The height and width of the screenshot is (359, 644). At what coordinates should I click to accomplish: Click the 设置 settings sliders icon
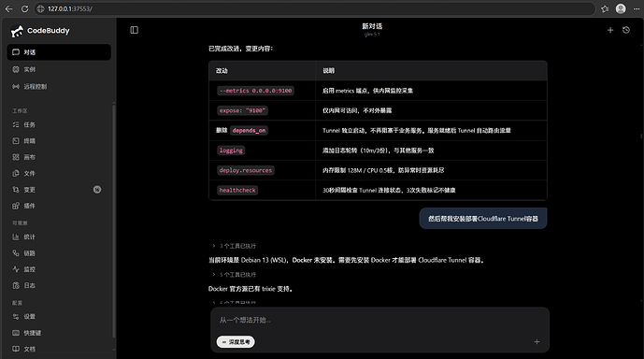(16, 317)
